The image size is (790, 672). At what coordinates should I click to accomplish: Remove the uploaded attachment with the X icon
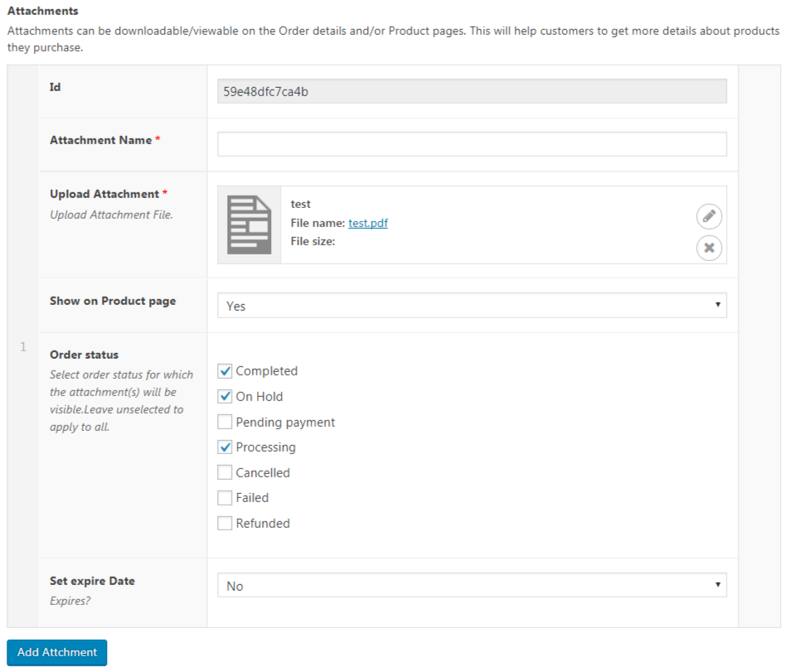(709, 248)
